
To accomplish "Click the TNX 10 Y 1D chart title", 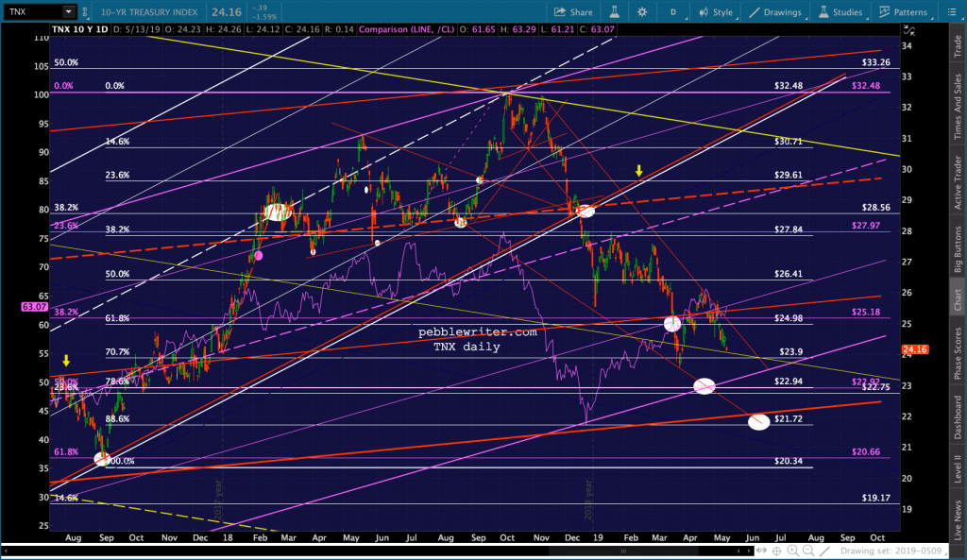I will coord(79,29).
